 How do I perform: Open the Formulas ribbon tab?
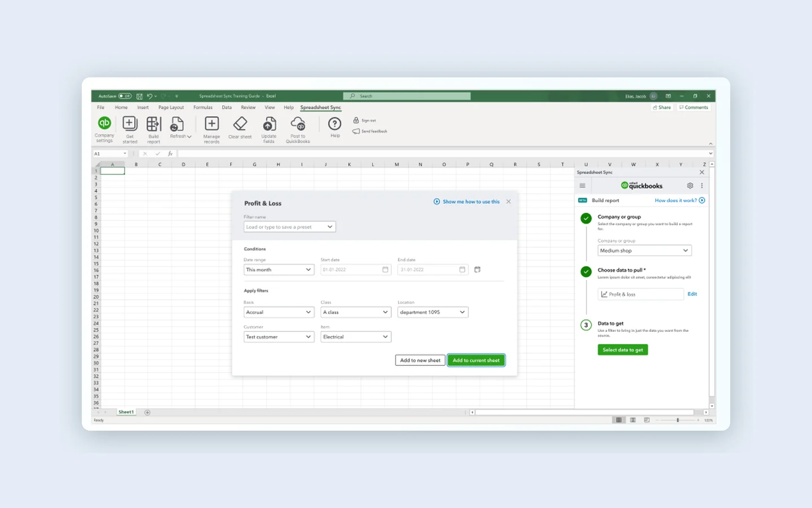tap(203, 107)
